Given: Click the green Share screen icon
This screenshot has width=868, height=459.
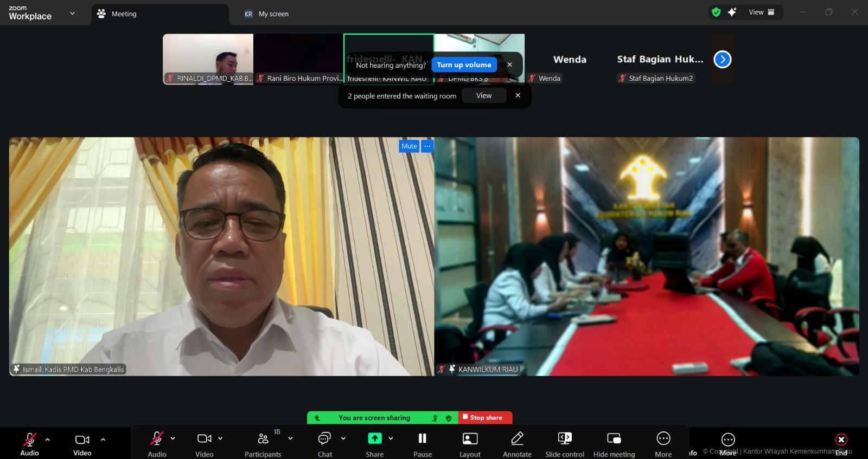Looking at the screenshot, I should click(374, 438).
